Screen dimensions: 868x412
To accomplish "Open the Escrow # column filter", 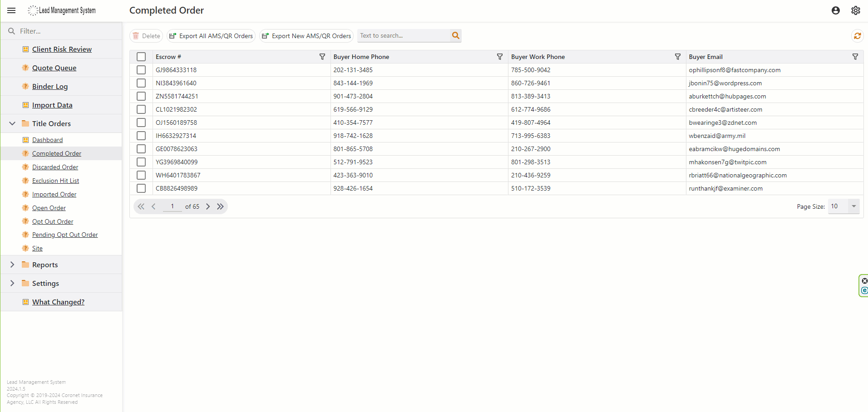I will [x=322, y=57].
